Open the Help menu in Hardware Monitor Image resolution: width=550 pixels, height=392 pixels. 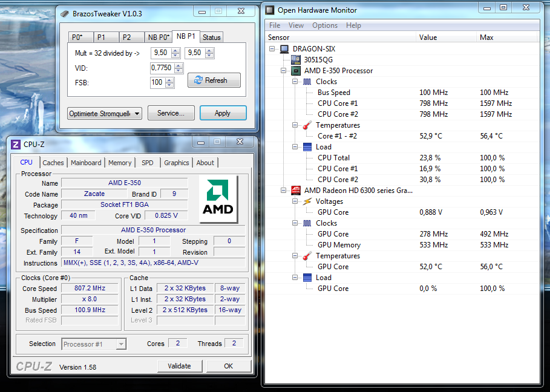click(353, 25)
